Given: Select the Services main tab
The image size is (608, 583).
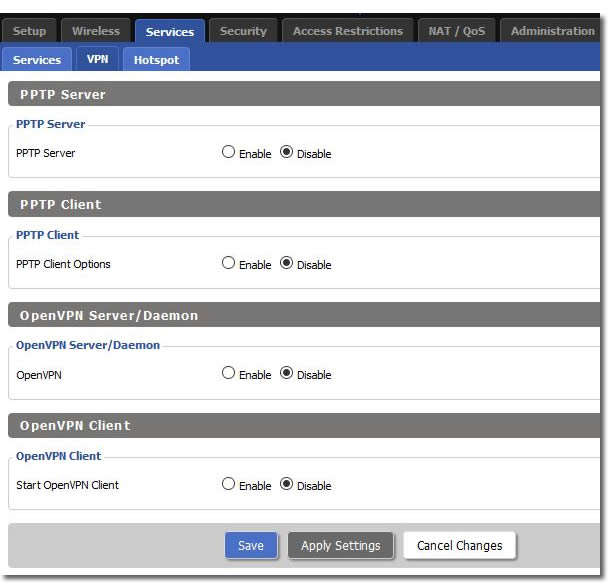Looking at the screenshot, I should (170, 31).
